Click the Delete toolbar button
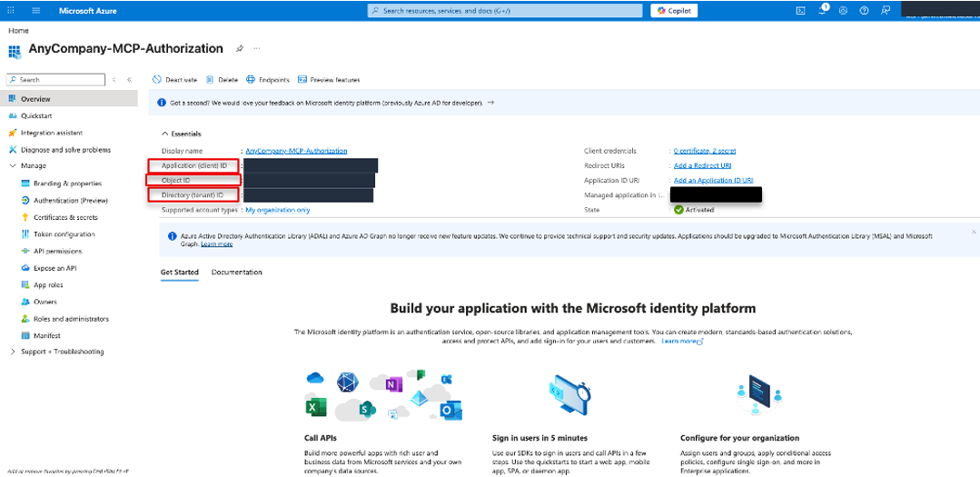This screenshot has height=477, width=980. [x=223, y=80]
